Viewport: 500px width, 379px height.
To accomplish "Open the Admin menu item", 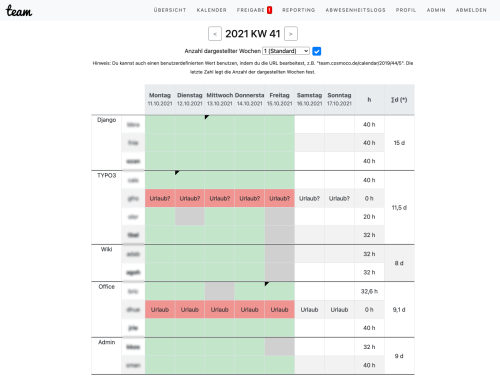I will (x=436, y=10).
